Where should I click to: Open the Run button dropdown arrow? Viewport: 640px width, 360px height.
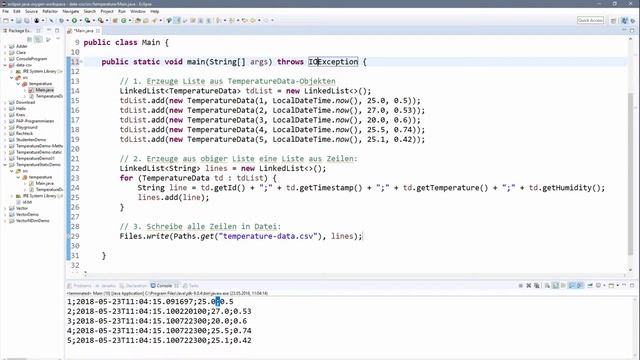(x=80, y=20)
